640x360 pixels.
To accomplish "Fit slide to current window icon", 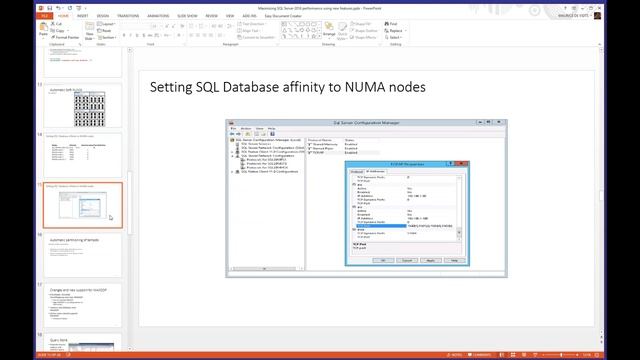I will [597, 355].
